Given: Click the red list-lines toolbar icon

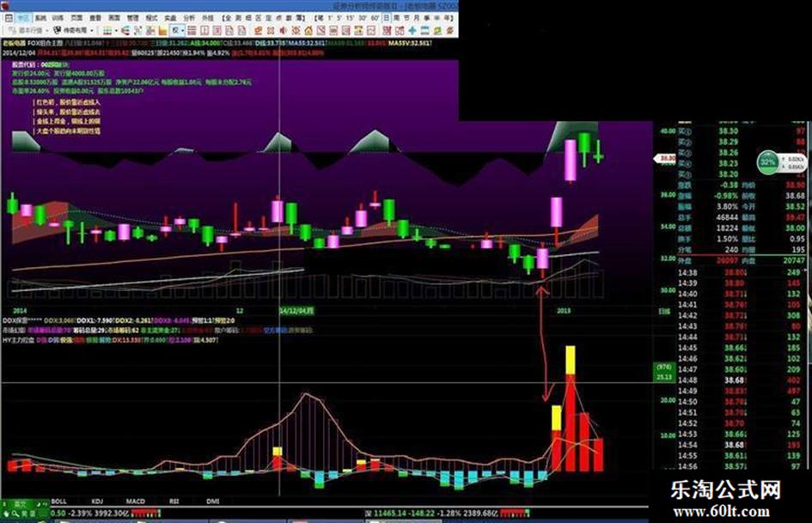Looking at the screenshot, I should coord(192,31).
